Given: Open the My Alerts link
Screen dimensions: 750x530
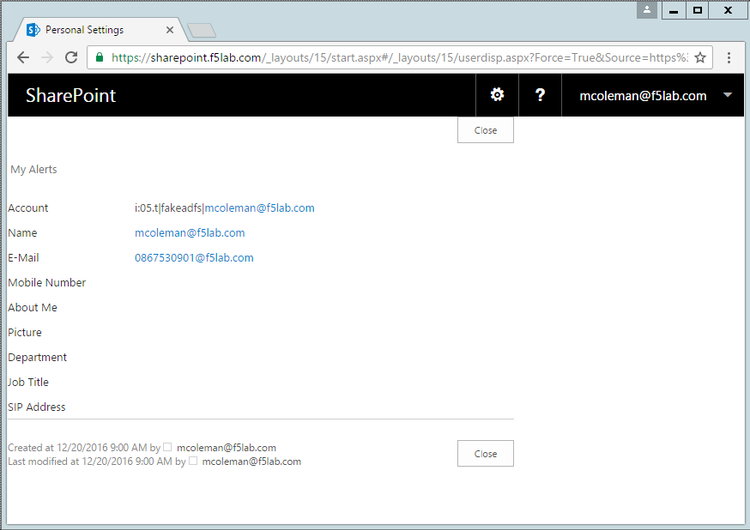Looking at the screenshot, I should (33, 169).
